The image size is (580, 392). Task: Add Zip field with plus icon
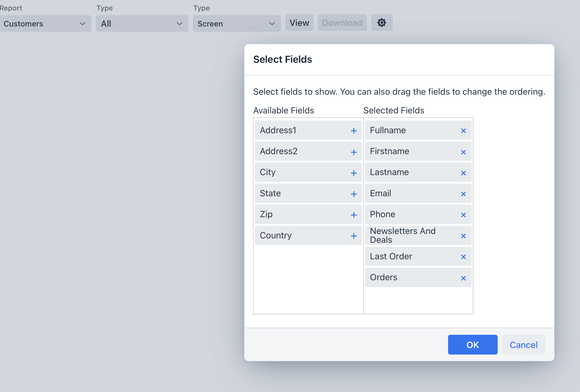(x=354, y=215)
